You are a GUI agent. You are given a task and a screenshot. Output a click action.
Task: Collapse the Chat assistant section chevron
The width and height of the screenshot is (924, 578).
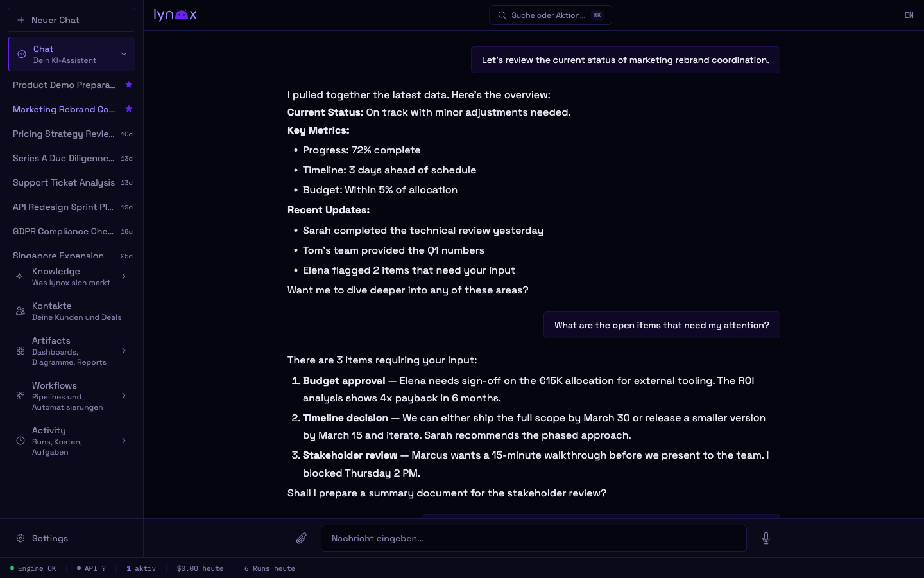tap(124, 54)
